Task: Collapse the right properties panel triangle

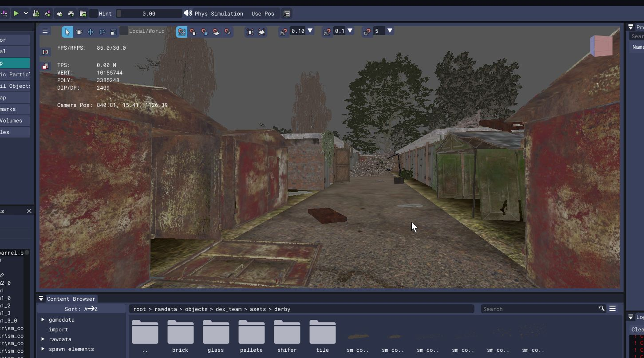Action: 631,27
